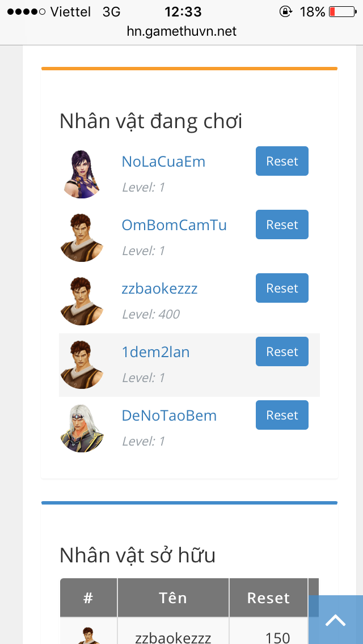
Task: Tap the hn.gamethuvn.net address bar
Action: 181,31
